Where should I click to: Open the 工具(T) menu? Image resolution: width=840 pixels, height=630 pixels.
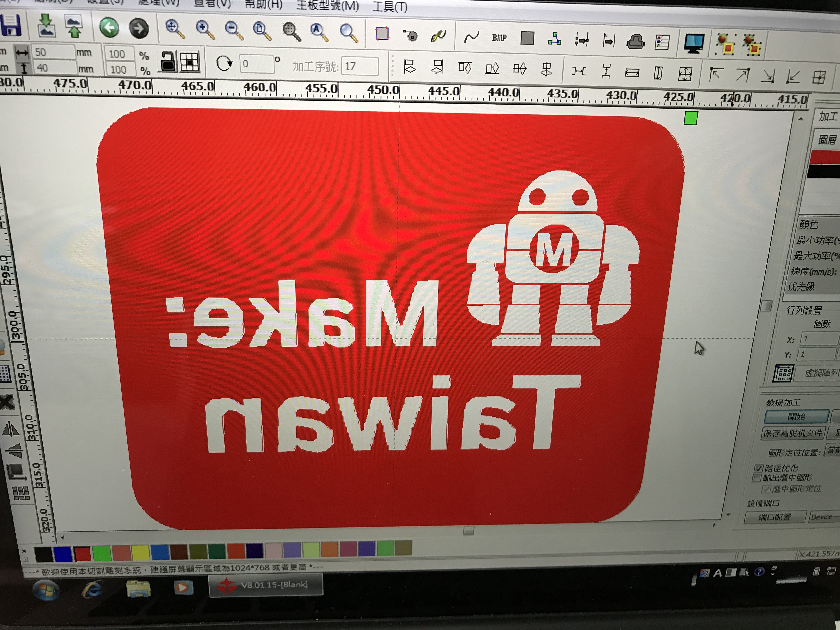[x=390, y=6]
